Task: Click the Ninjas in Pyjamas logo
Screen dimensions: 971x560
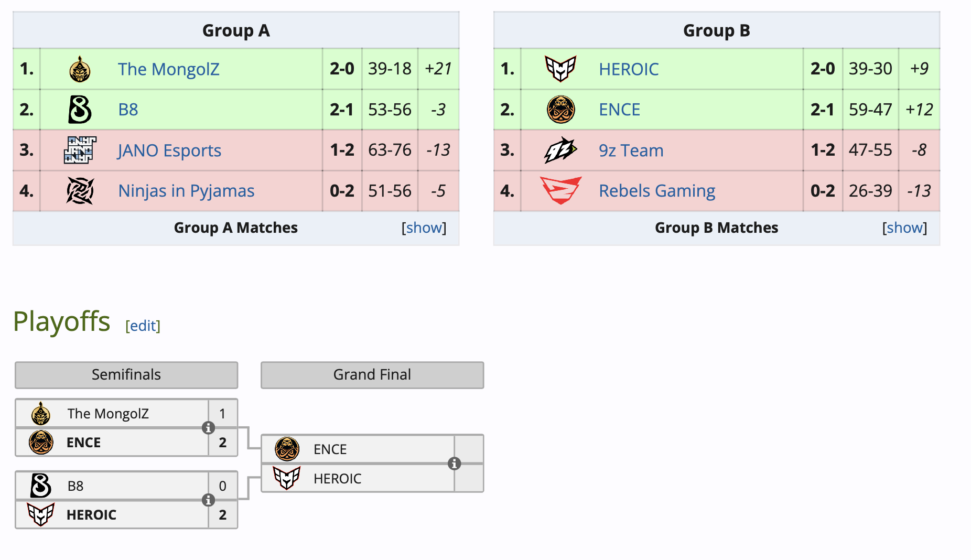Action: point(80,191)
